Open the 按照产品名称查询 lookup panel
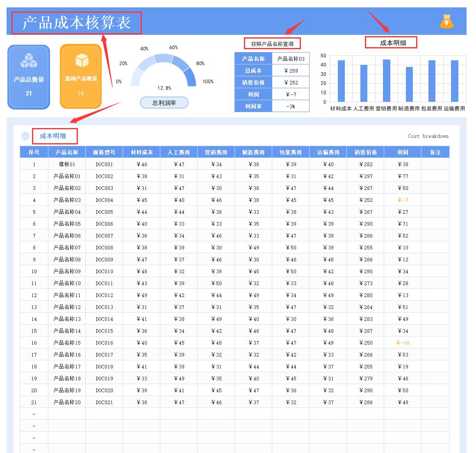This screenshot has width=476, height=453. [x=273, y=43]
